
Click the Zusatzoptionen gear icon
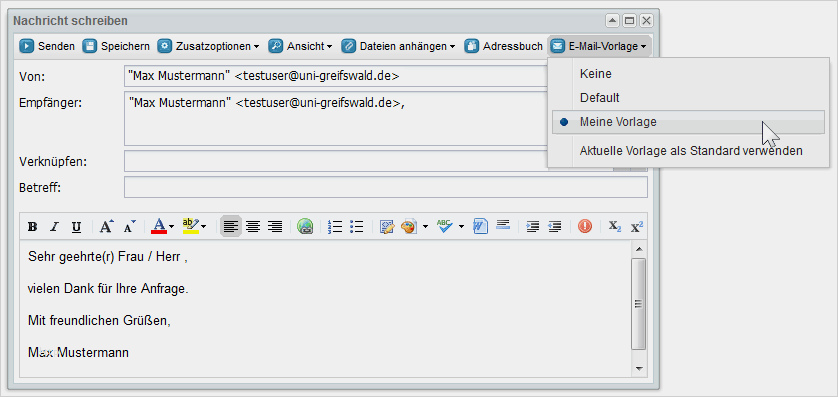click(164, 46)
